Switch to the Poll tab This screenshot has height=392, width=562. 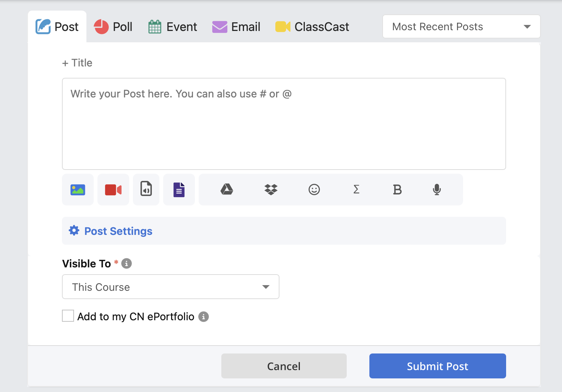(113, 26)
